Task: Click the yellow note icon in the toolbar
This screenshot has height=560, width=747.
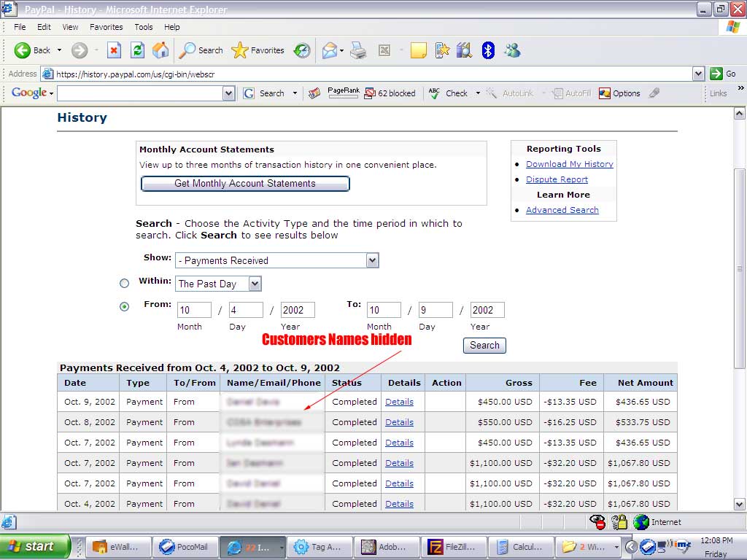Action: tap(418, 50)
